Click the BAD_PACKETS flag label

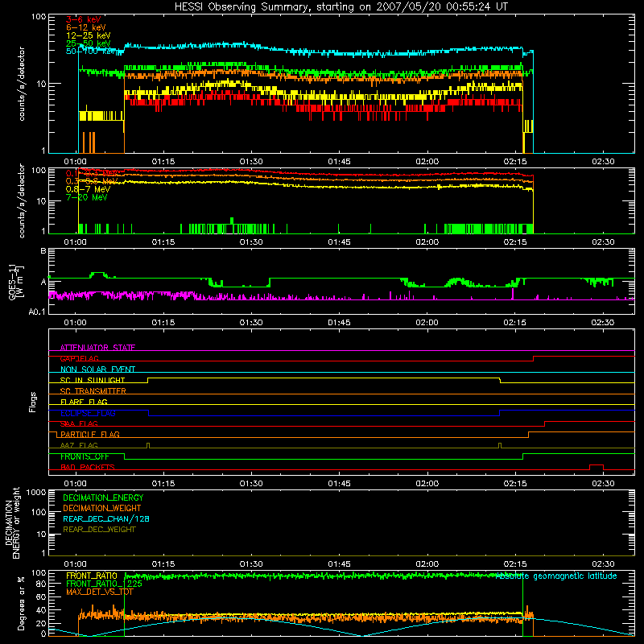click(88, 467)
